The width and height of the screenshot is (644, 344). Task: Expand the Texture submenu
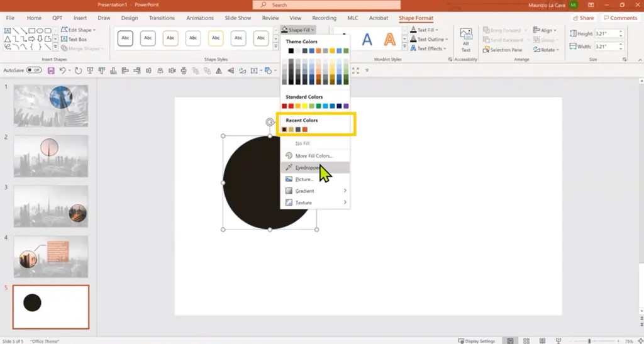click(x=315, y=203)
